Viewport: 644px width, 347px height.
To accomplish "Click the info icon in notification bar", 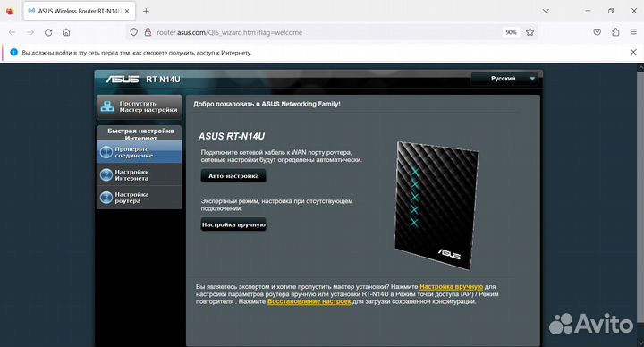I will click(13, 52).
